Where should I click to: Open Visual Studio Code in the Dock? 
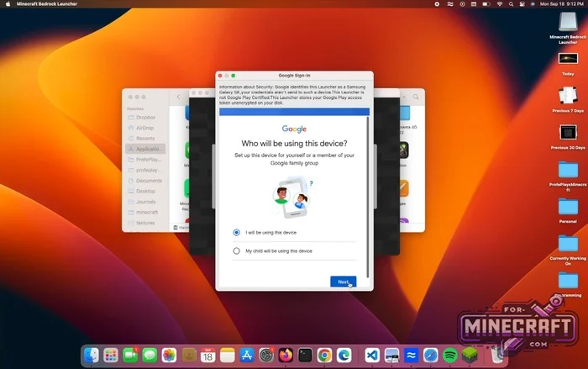tap(372, 355)
